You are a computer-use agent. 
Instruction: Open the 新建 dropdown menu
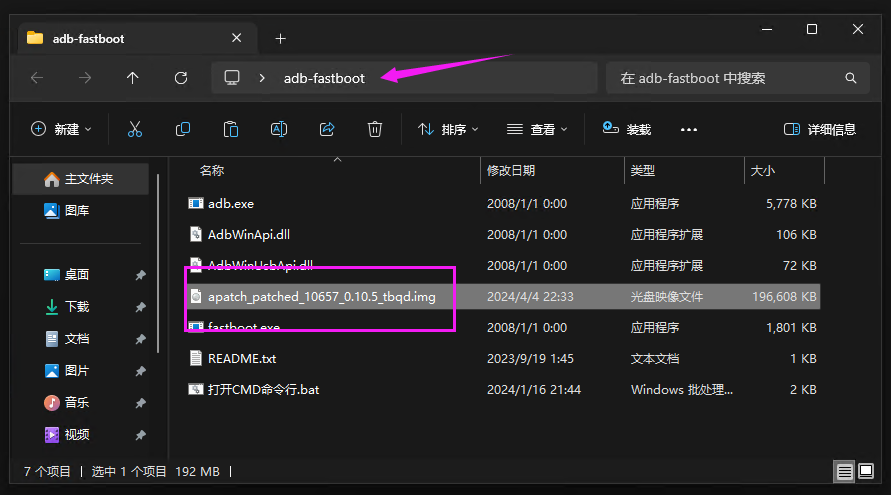[x=61, y=129]
